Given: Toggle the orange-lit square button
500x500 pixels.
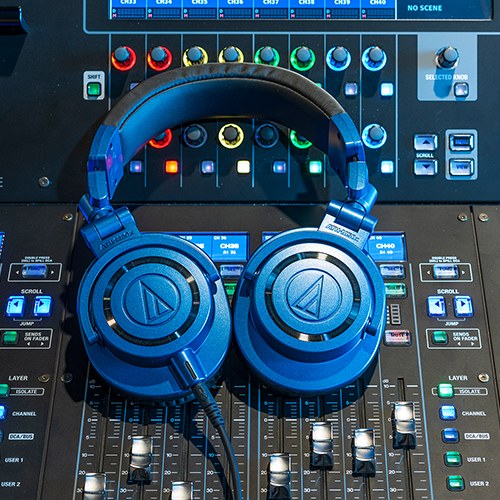Looking at the screenshot, I should [171, 167].
